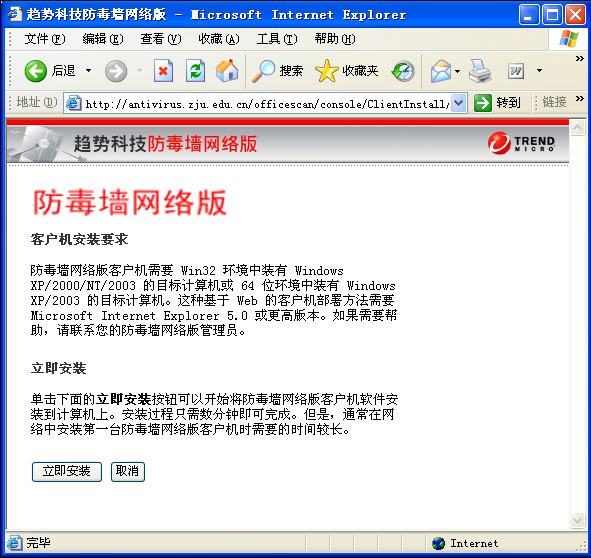Open the 收藏夹 favorites star
Screen dimensions: 591x558
point(346,71)
